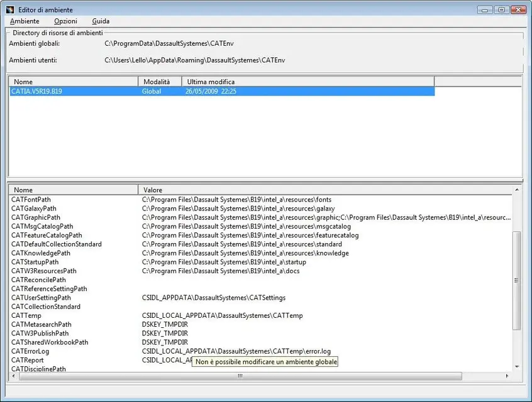Open the Guida menu

[x=101, y=21]
